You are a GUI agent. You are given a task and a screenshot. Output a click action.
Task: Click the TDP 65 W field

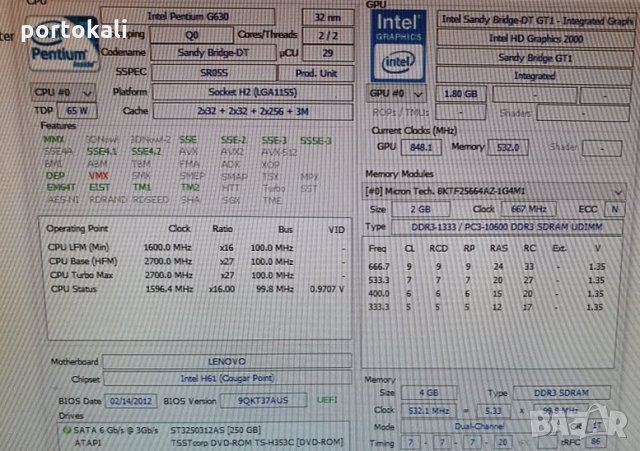click(x=76, y=111)
